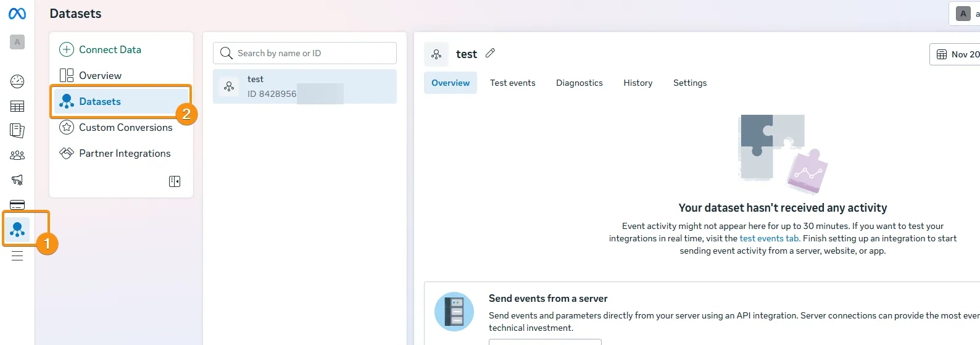Switch to the Test events tab
The width and height of the screenshot is (980, 345).
tap(513, 83)
